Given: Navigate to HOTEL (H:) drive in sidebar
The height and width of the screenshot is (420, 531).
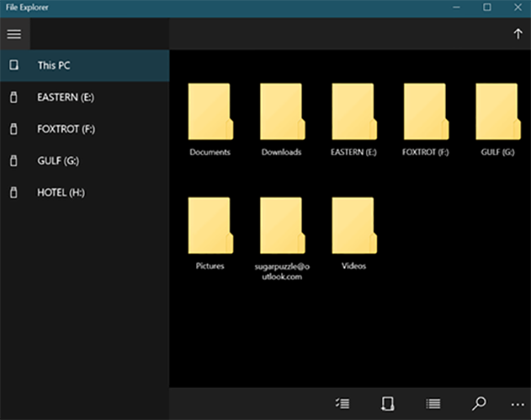Looking at the screenshot, I should pyautogui.click(x=60, y=193).
